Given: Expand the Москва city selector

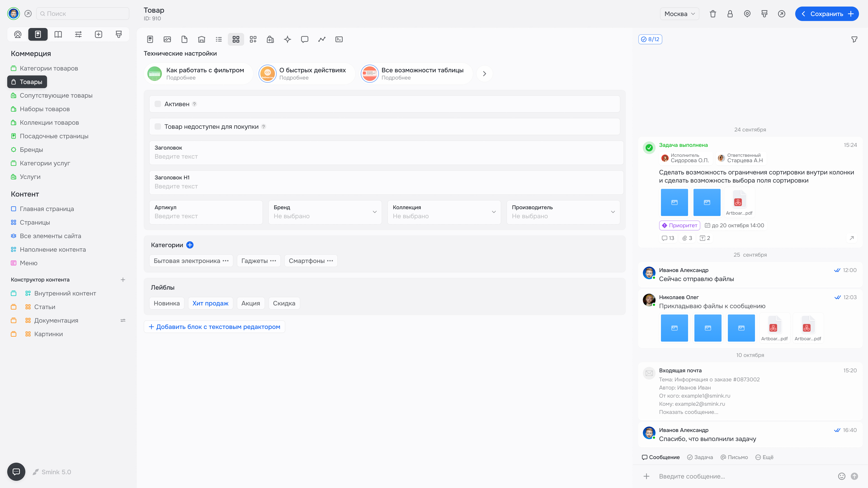Looking at the screenshot, I should tap(679, 14).
